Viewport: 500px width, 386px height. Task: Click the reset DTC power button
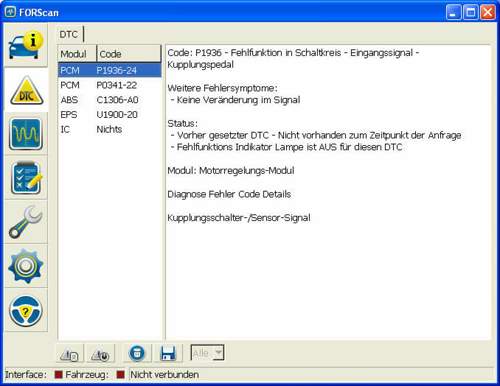point(101,354)
